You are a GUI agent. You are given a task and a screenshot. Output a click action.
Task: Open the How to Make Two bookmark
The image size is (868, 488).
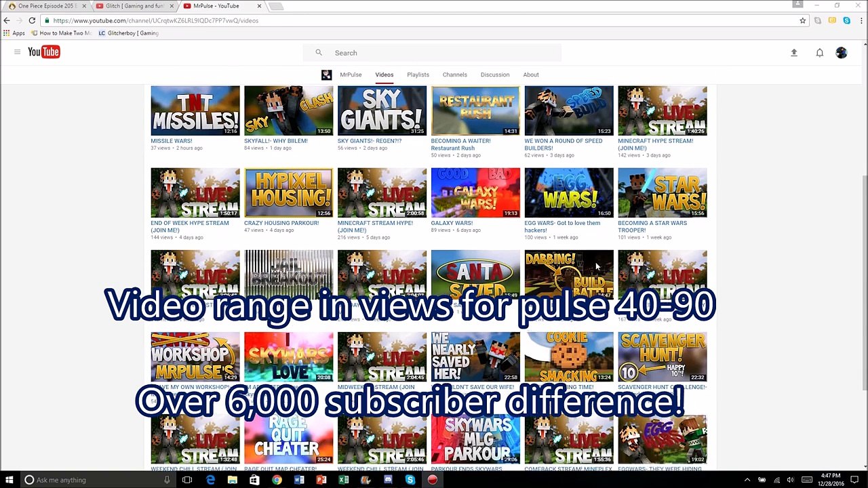tap(60, 33)
